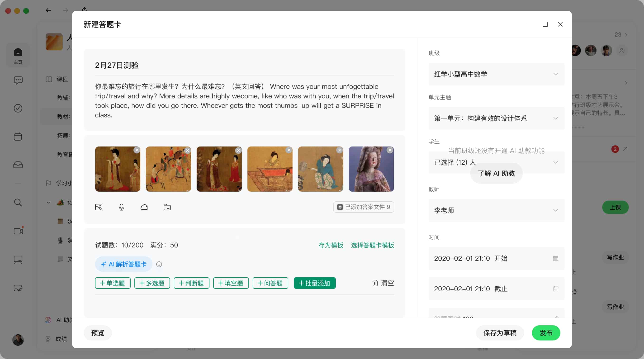Click the add member icon near avatars
Screen dimensions: 644x359
tap(622, 51)
